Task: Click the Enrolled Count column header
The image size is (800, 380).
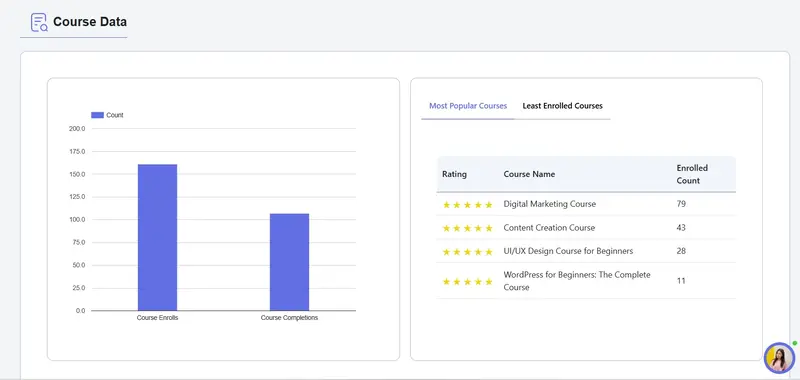Action: coord(692,174)
